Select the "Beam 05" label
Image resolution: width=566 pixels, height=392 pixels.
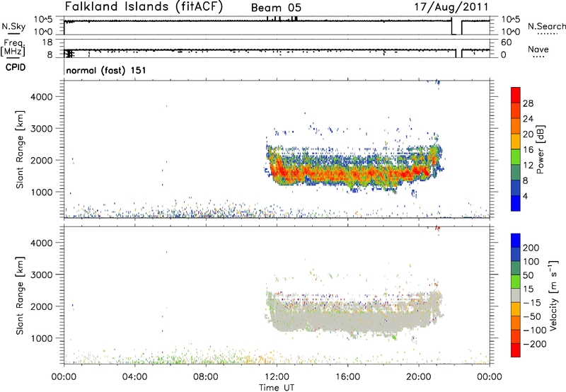tap(276, 8)
